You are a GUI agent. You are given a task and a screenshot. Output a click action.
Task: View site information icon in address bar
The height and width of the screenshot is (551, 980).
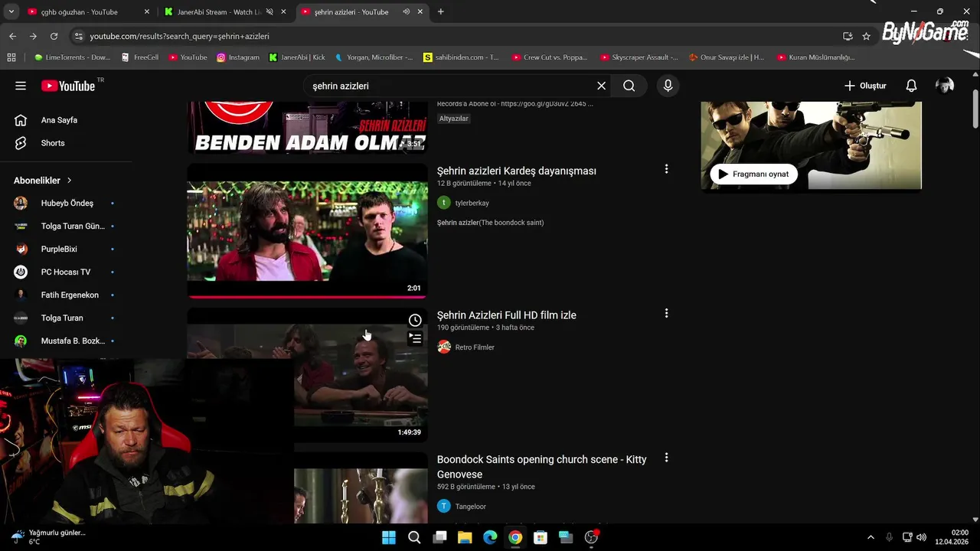[x=77, y=36]
